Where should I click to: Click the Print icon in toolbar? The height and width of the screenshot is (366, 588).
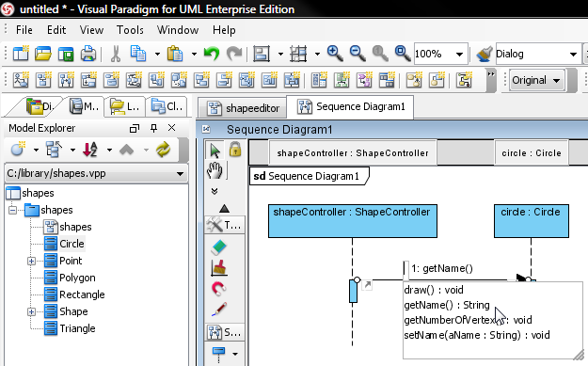click(x=88, y=54)
